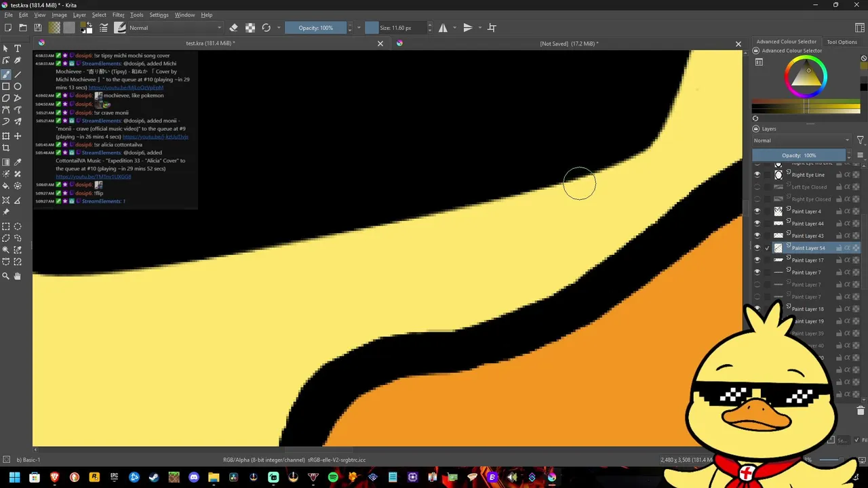The image size is (868, 488).
Task: Open the Fill Gradients swatch button
Action: [54, 28]
